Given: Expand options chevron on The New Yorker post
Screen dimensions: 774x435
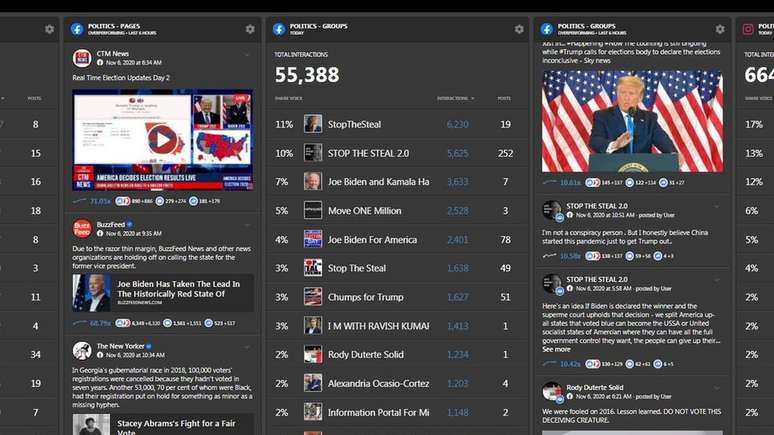Looking at the screenshot, I should 247,347.
